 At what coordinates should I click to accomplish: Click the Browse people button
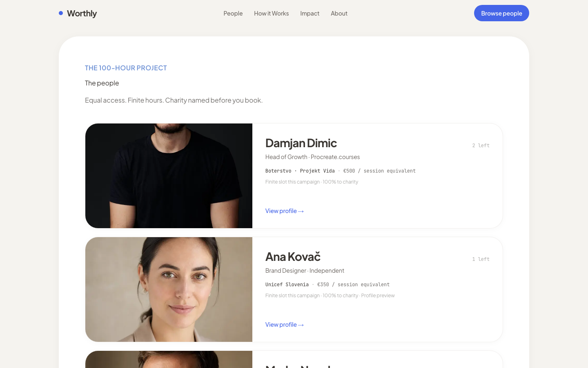pyautogui.click(x=501, y=13)
